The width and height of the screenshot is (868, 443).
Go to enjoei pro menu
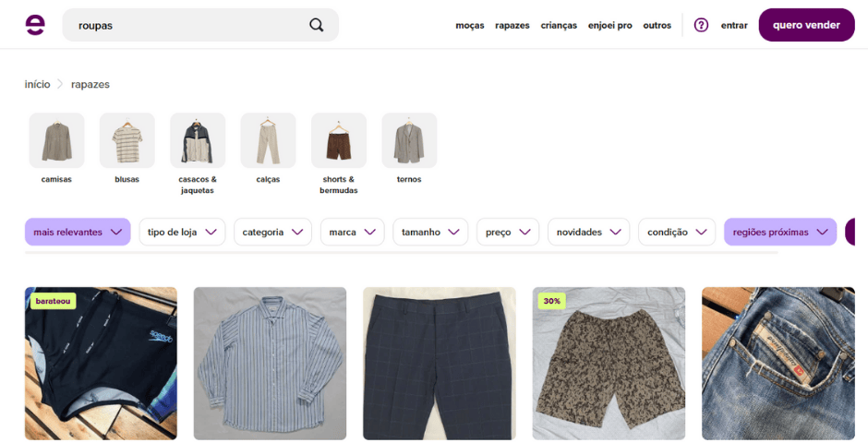[609, 26]
